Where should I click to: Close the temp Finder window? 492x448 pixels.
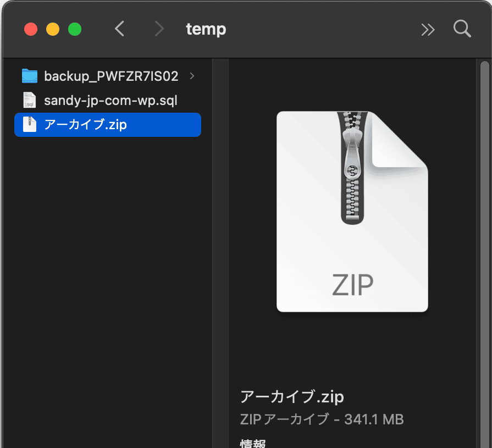coord(31,29)
